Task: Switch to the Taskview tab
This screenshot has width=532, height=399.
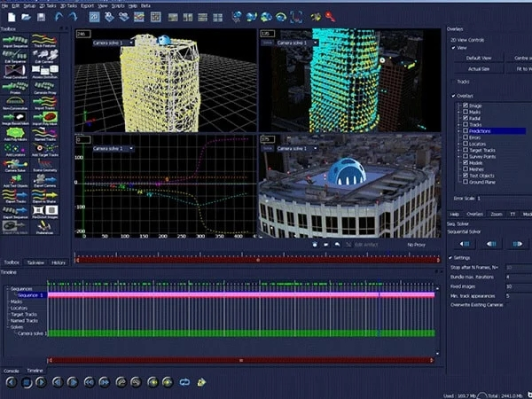Action: (x=35, y=263)
